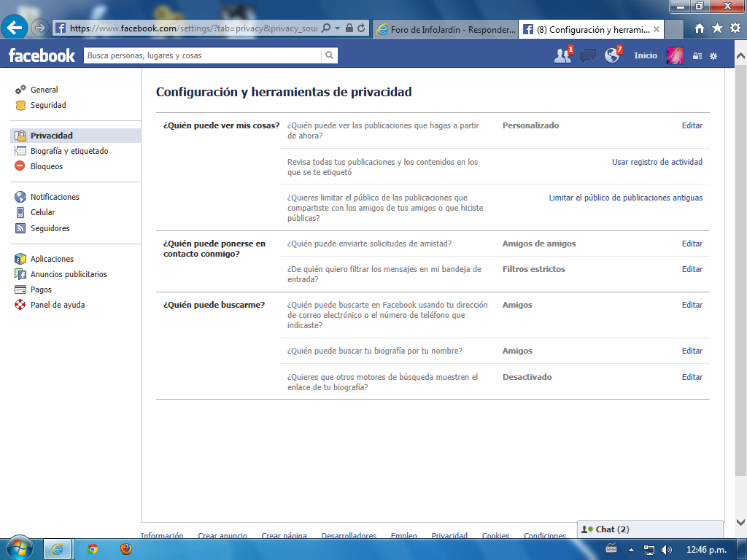Click the Empleo footer link
Screen dimensions: 747x560
404,535
